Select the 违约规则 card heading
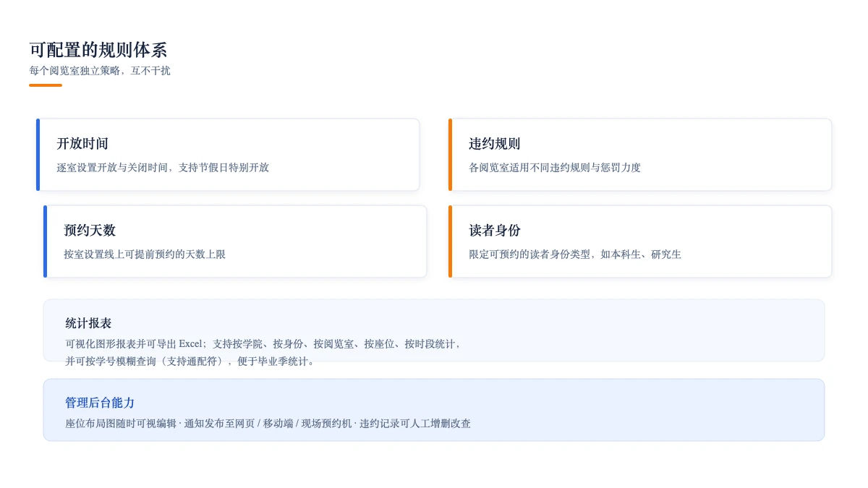This screenshot has height=488, width=868. (495, 144)
